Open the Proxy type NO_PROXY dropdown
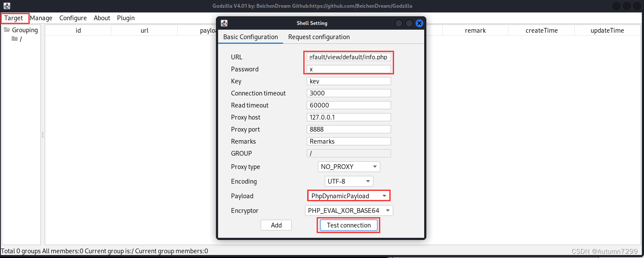Image resolution: width=644 pixels, height=258 pixels. pos(349,167)
